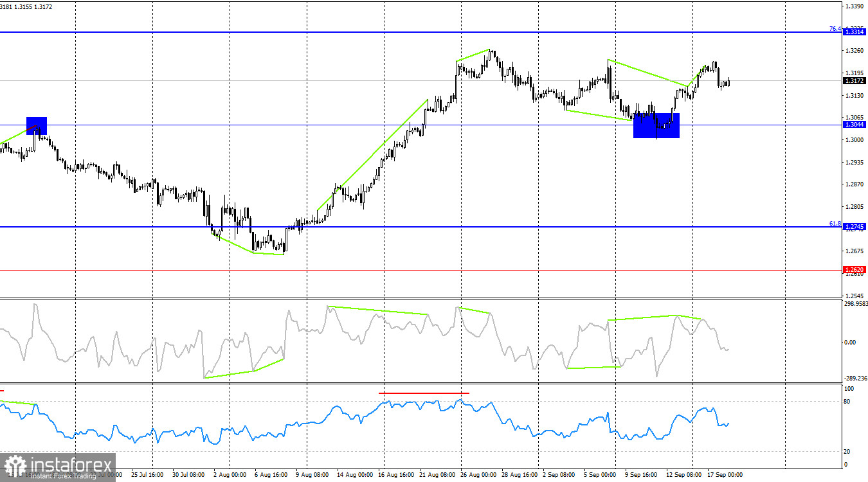Click the 1.3390 price axis value
The width and height of the screenshot is (868, 482).
pos(854,6)
